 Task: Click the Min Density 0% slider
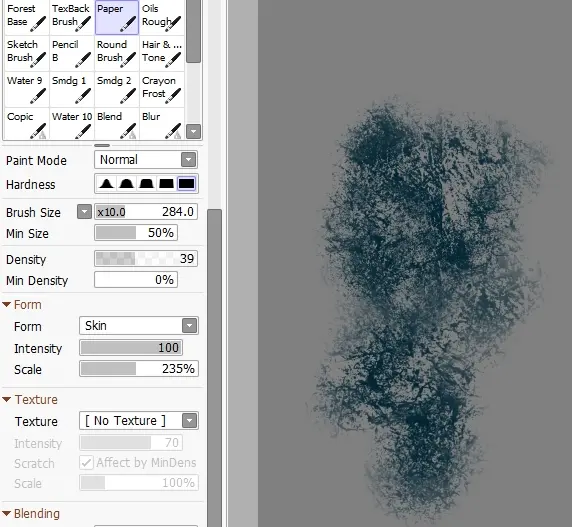(x=136, y=280)
